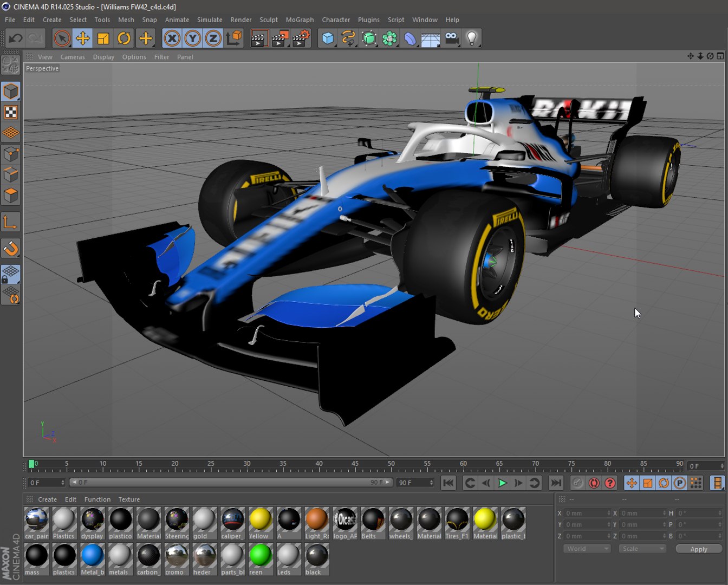
Task: Toggle the Y axis lock
Action: (x=192, y=38)
